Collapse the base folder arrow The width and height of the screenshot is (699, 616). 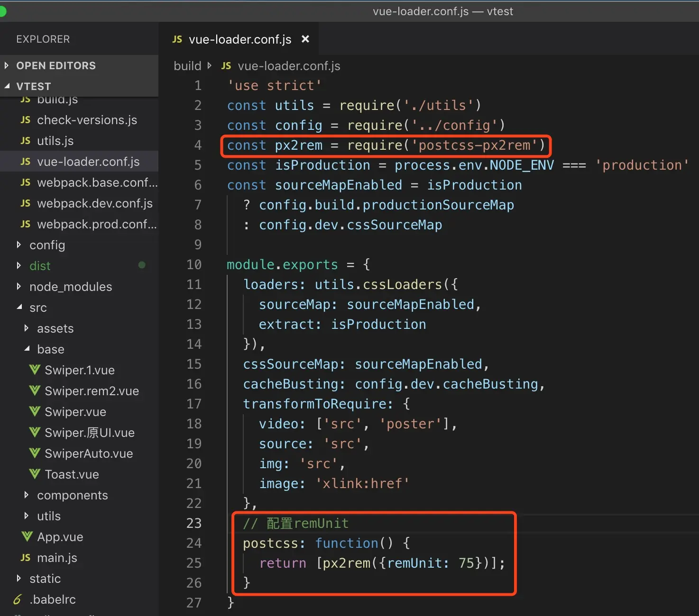click(27, 349)
